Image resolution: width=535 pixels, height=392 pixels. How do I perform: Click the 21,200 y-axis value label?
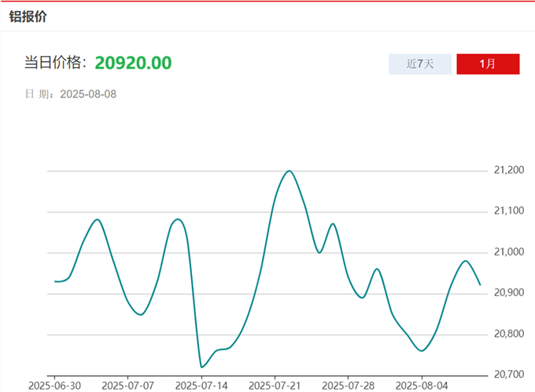[509, 170]
